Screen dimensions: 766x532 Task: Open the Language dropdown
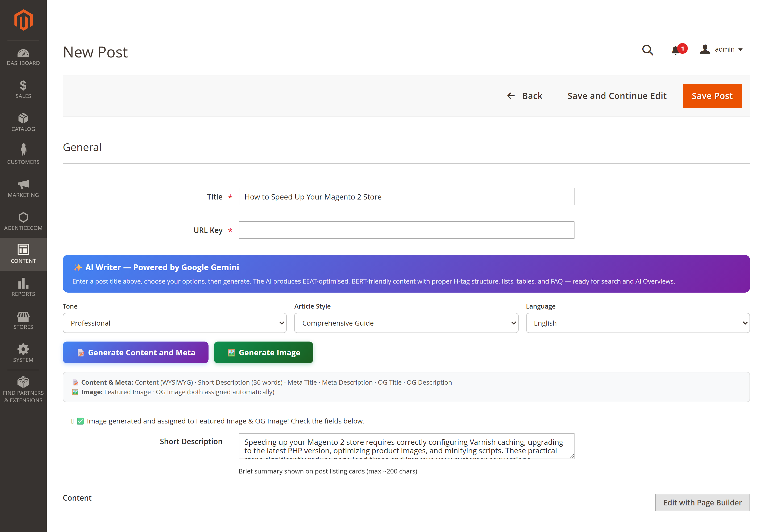pyautogui.click(x=638, y=323)
